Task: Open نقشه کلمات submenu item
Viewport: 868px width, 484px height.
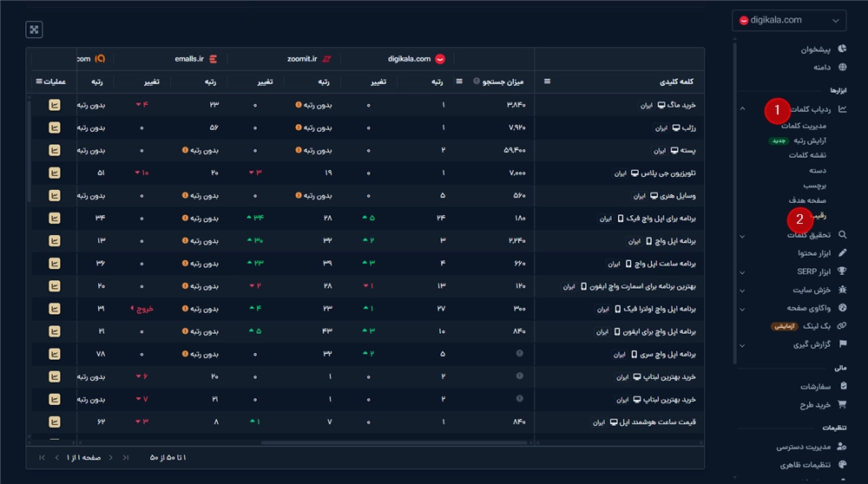Action: (x=807, y=155)
